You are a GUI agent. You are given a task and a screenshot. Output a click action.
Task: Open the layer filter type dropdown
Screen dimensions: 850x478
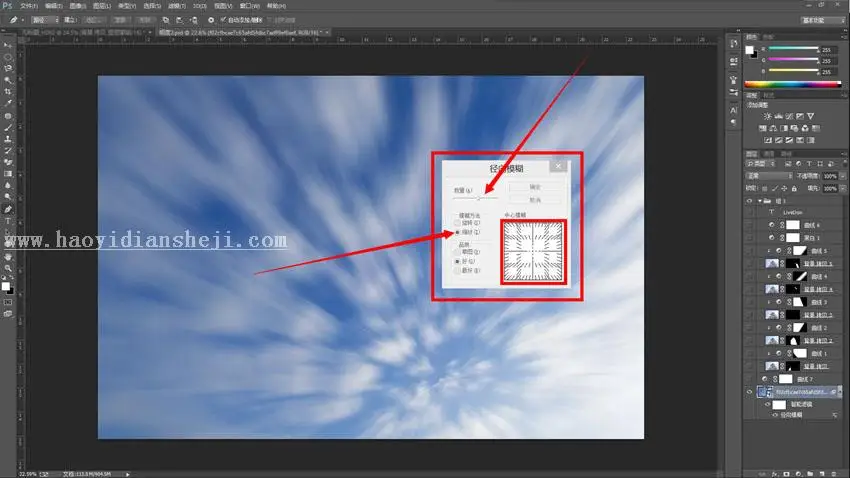point(762,164)
